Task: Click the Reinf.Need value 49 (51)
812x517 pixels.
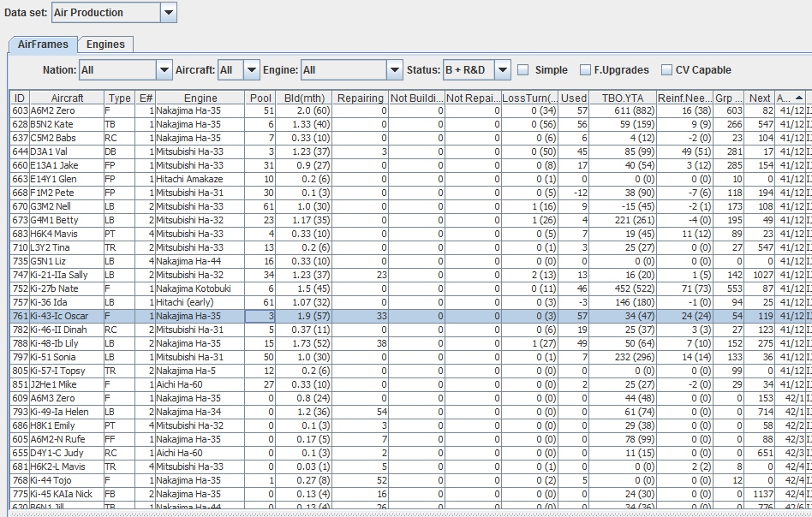Action: [x=684, y=152]
